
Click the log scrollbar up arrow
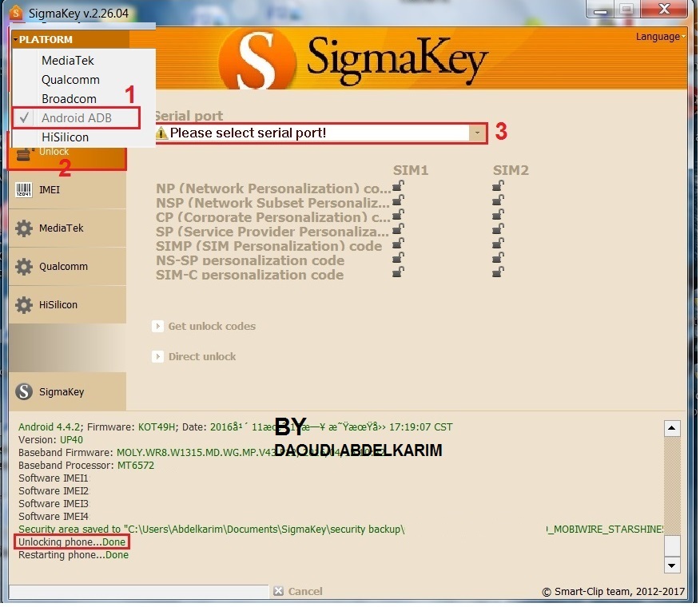pyautogui.click(x=672, y=428)
